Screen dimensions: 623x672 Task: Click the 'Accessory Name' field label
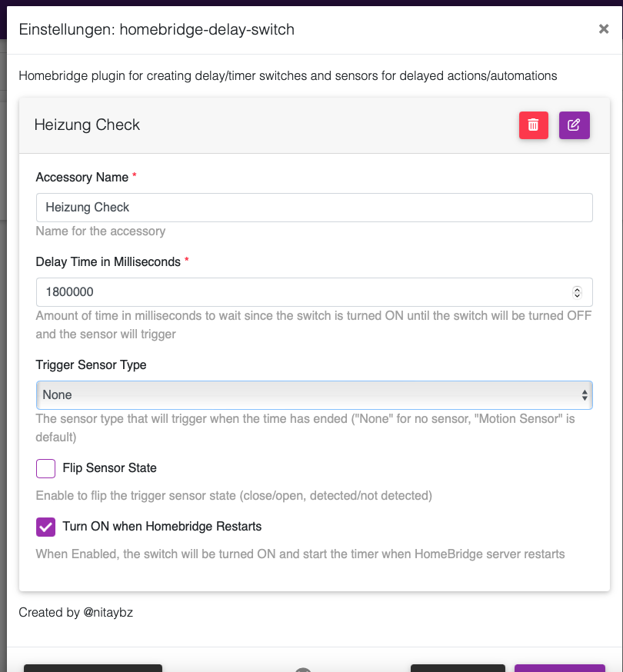coord(82,177)
